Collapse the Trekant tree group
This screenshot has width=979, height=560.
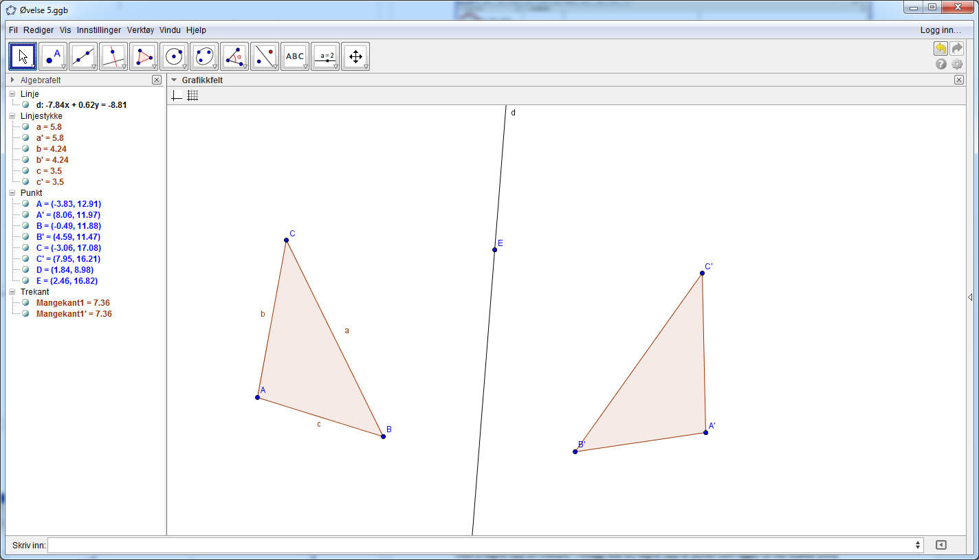point(12,292)
